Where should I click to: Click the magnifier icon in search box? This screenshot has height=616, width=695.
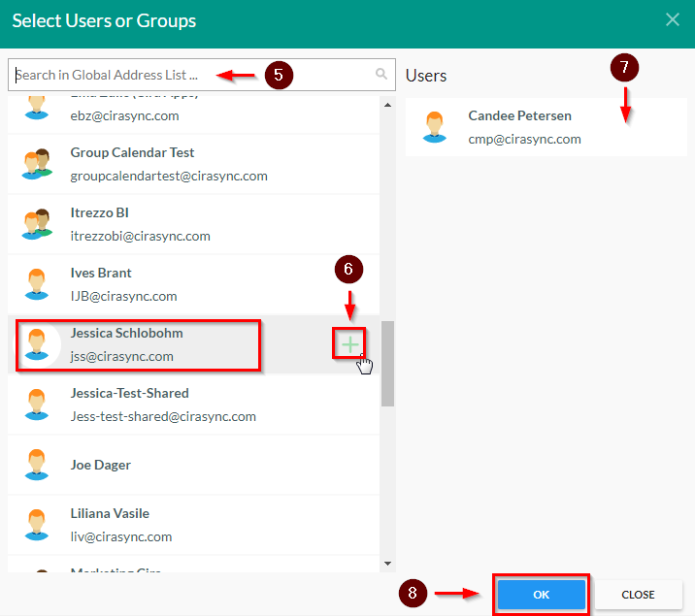381,74
